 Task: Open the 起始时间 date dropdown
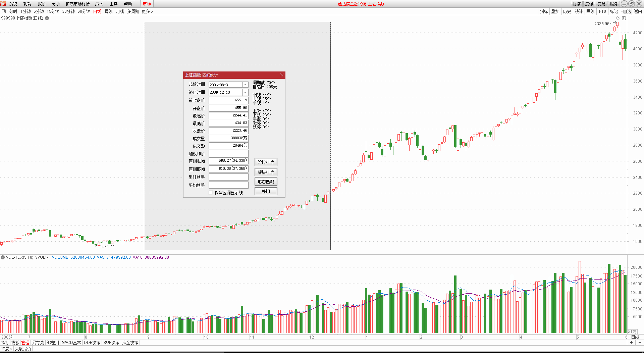[x=245, y=85]
